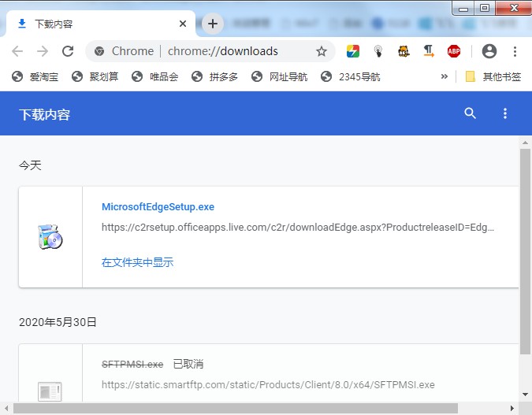This screenshot has height=415, width=532.
Task: Select the 下载内容 tab
Action: pos(101,24)
